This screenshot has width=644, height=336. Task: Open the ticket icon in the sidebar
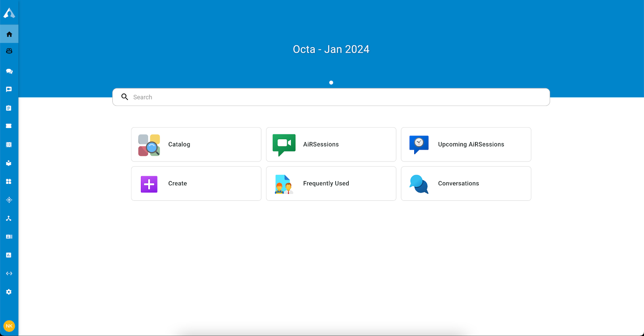(9, 126)
